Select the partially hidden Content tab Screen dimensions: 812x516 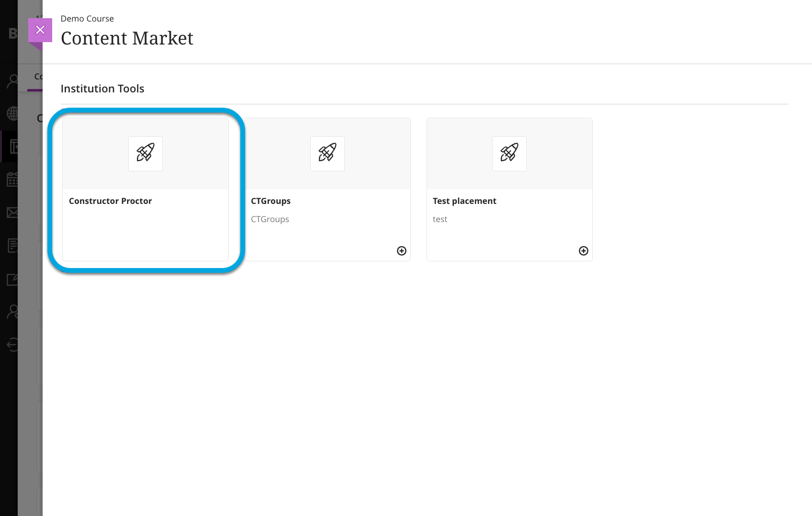coord(38,77)
